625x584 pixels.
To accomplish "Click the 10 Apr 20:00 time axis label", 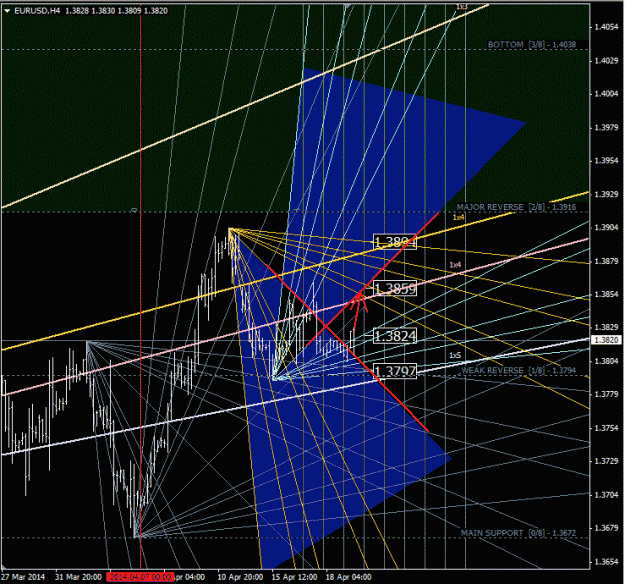I will click(240, 577).
